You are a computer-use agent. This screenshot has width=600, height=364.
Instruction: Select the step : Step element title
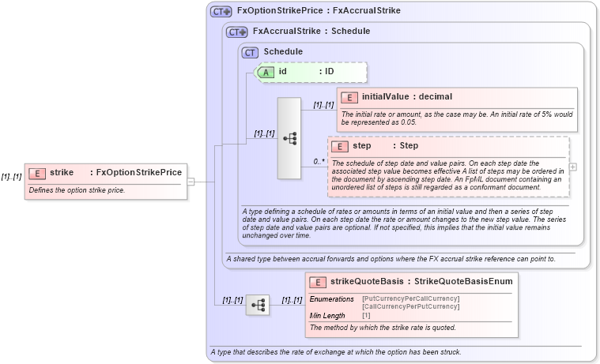385,145
